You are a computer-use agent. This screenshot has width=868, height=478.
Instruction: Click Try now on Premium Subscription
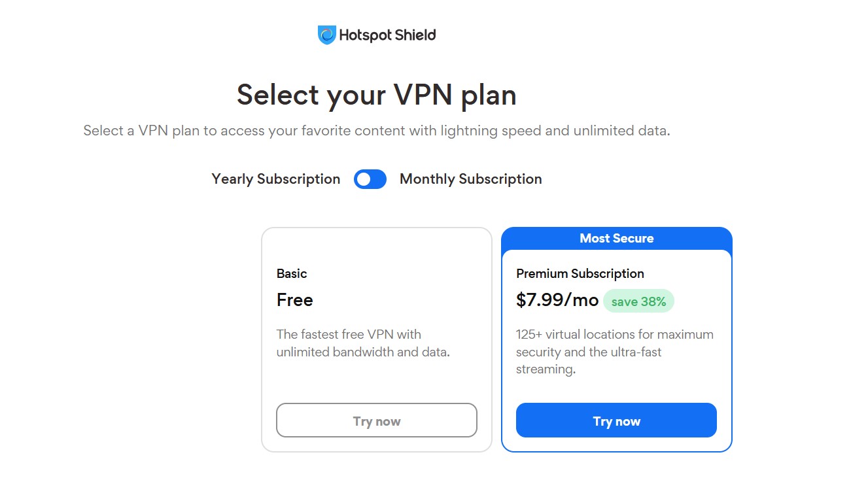coord(616,420)
